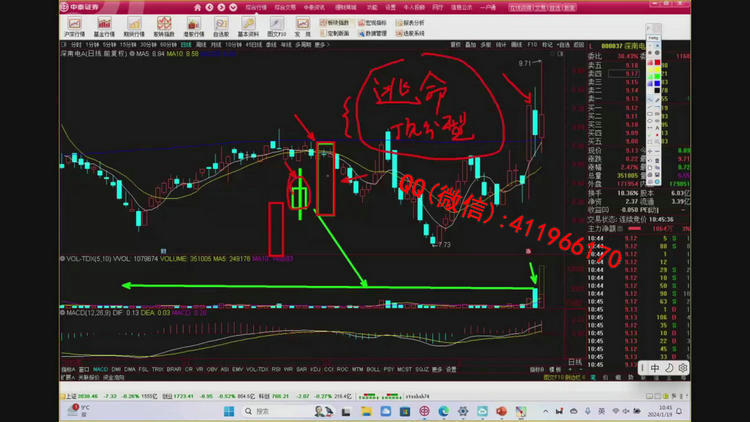Image resolution: width=750 pixels, height=422 pixels.
Task: Click the 宏观指标 toolbar button
Action: coord(372,22)
